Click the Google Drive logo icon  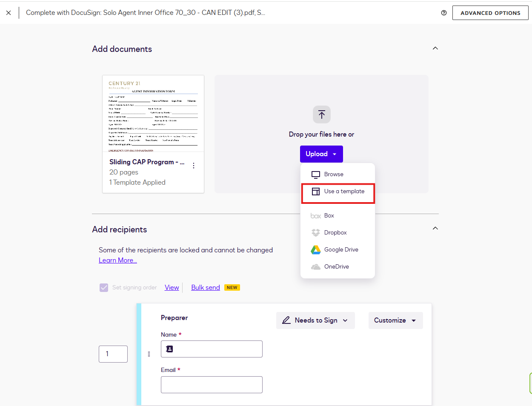point(316,250)
